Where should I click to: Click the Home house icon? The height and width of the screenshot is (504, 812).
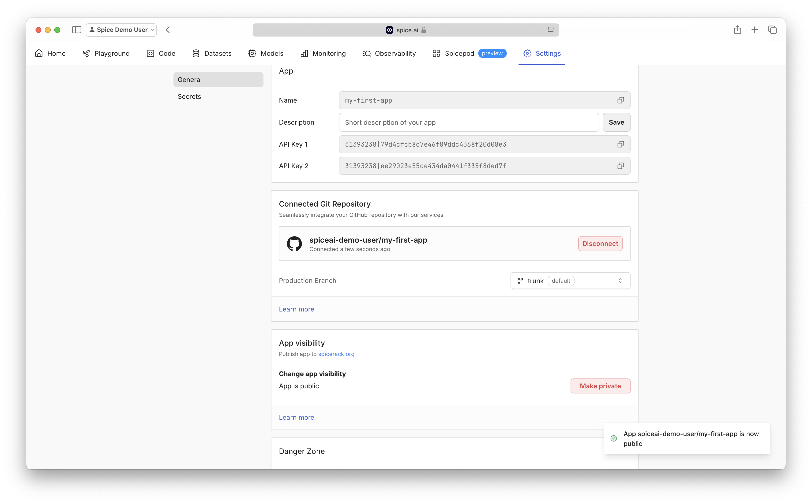tap(39, 53)
